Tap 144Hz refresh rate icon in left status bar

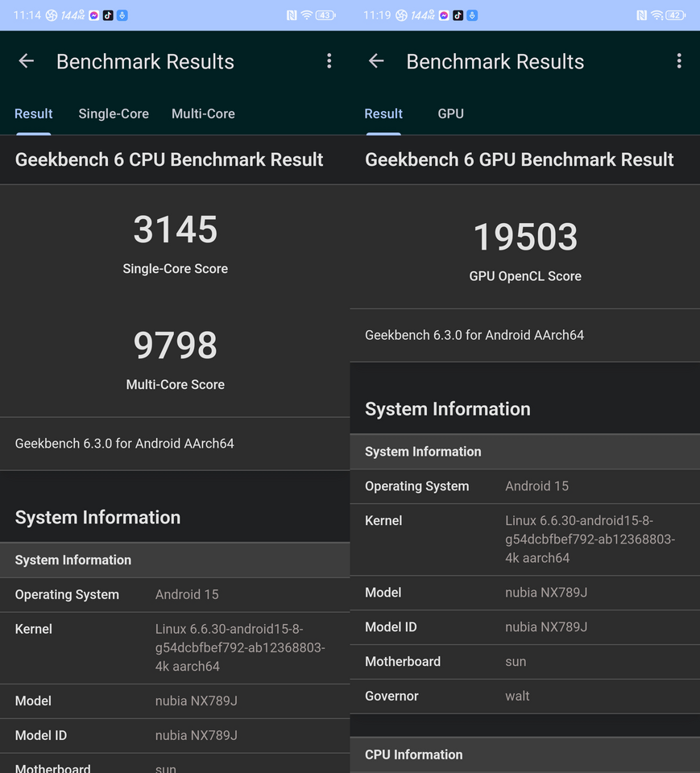pos(72,15)
